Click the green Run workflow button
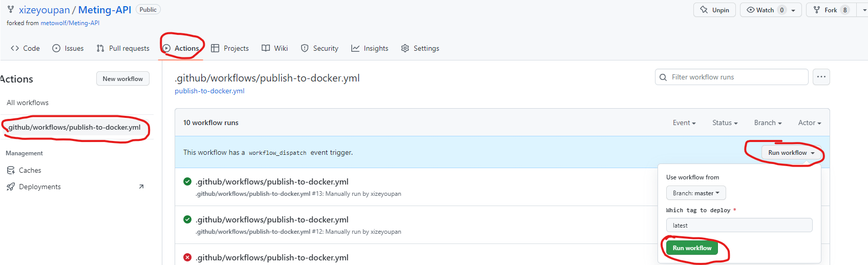868x265 pixels. [692, 248]
